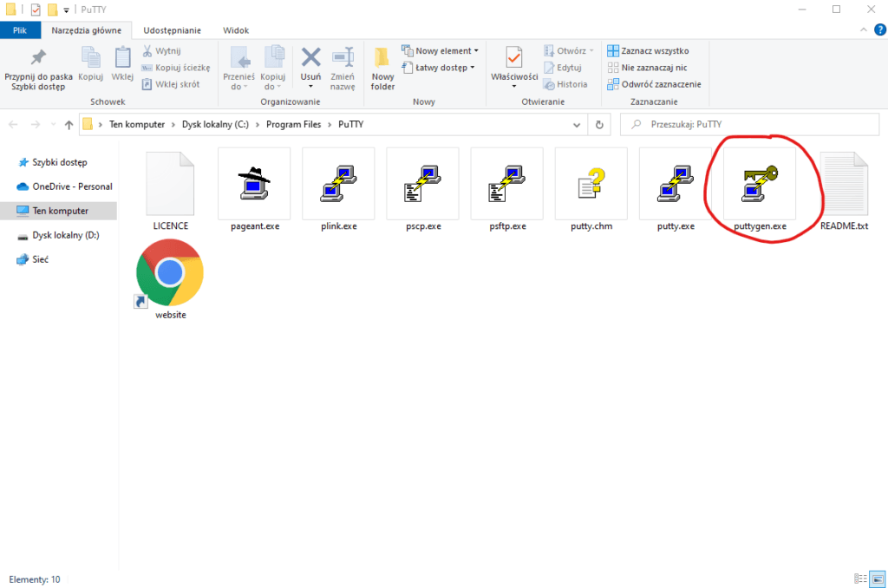Open OneDrive - Personal in navigation pane
The height and width of the screenshot is (588, 888).
(64, 186)
